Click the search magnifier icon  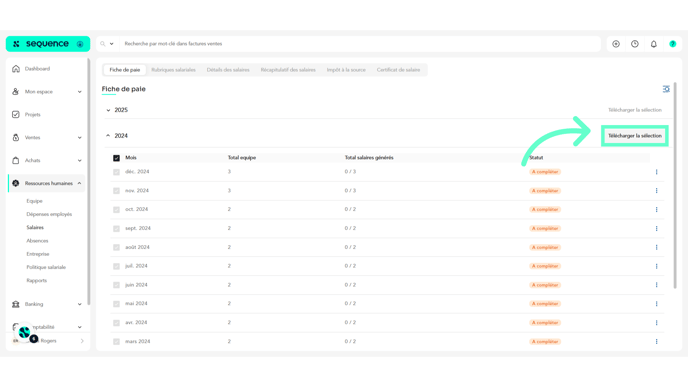[x=103, y=44]
